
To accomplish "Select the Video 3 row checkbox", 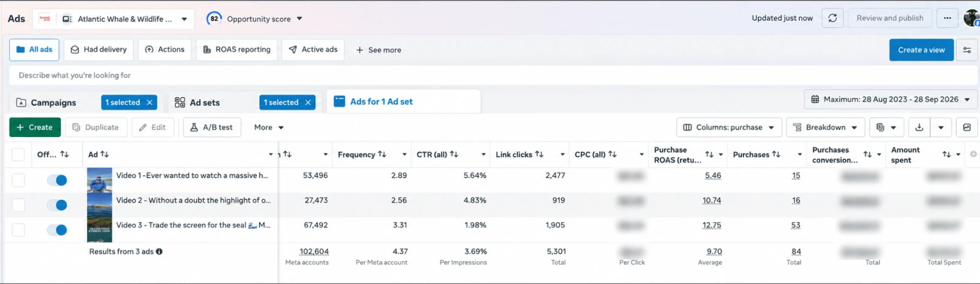I will (18, 230).
